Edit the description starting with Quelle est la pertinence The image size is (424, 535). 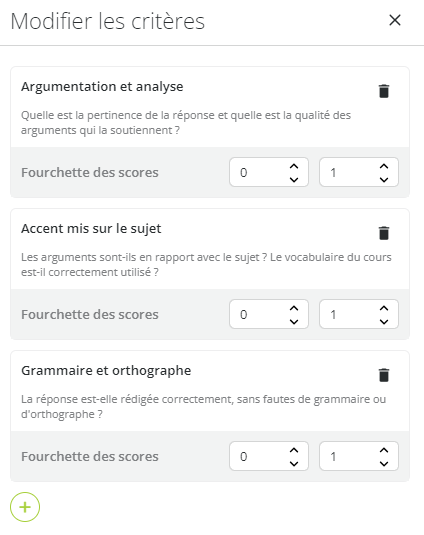[x=186, y=122]
